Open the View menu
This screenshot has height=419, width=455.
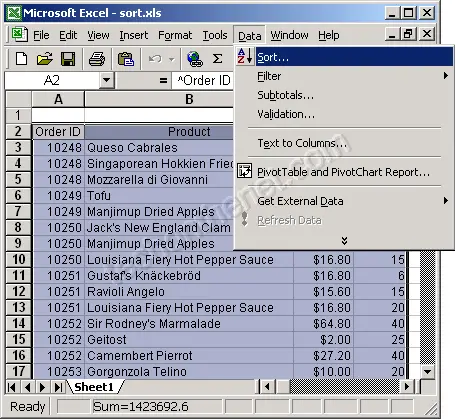pos(98,35)
